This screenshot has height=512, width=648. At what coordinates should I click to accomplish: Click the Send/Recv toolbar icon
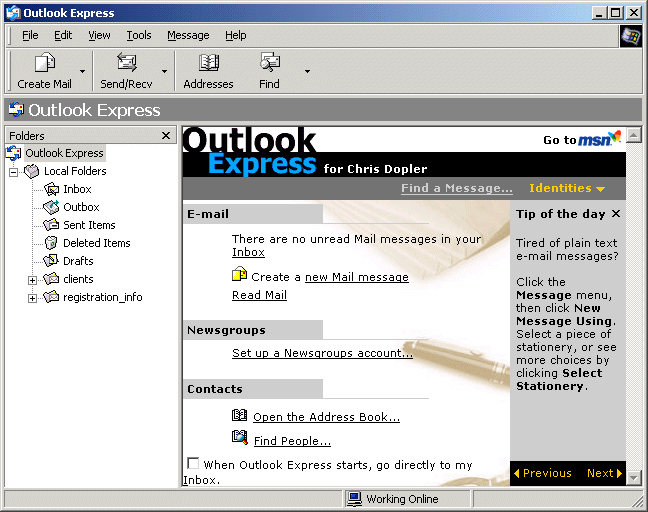point(126,63)
